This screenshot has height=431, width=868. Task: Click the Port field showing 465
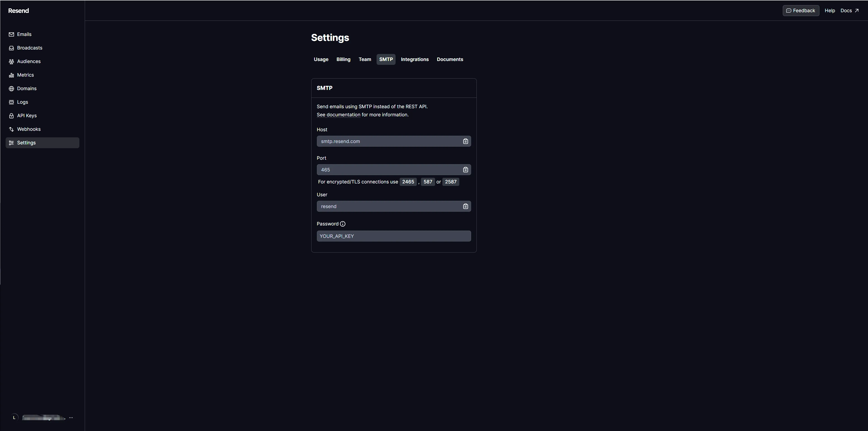[394, 170]
